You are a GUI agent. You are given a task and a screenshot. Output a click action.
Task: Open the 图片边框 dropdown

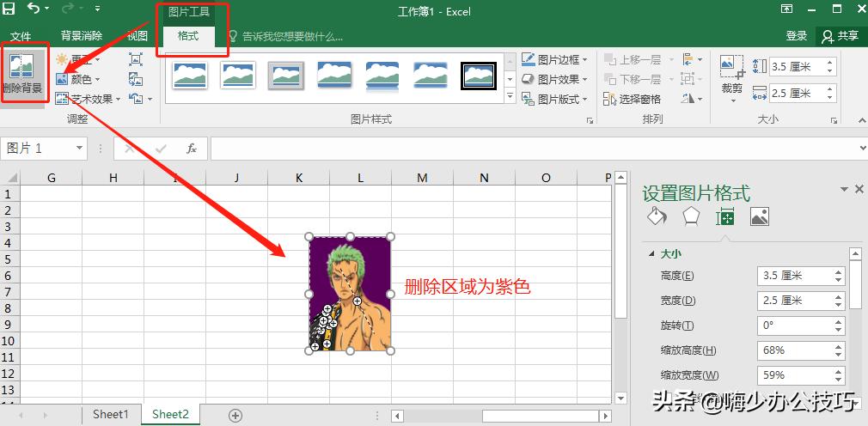coord(554,59)
